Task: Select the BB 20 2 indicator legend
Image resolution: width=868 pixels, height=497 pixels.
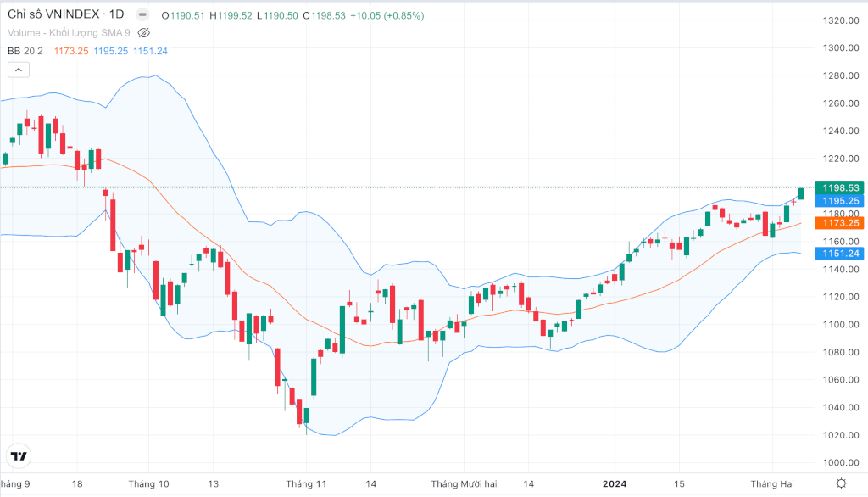Action: point(25,51)
